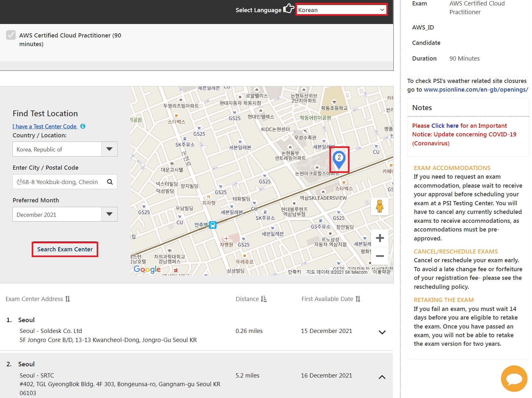Click the KIDC논현센터 label on the map
The image size is (532, 398).
[275, 129]
